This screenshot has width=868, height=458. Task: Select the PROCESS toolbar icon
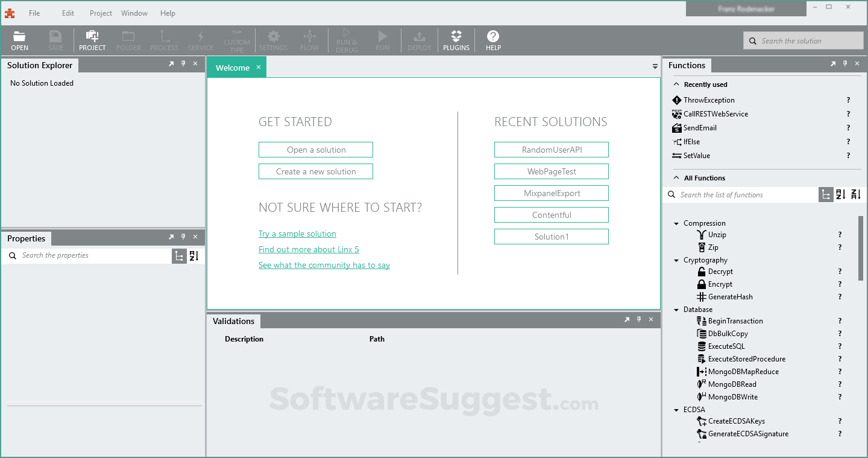[164, 40]
